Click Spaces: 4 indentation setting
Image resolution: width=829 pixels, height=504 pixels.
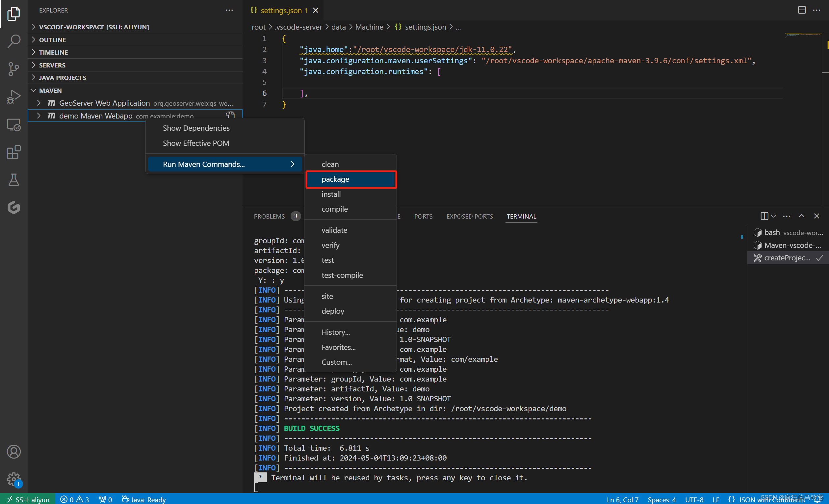click(x=661, y=499)
